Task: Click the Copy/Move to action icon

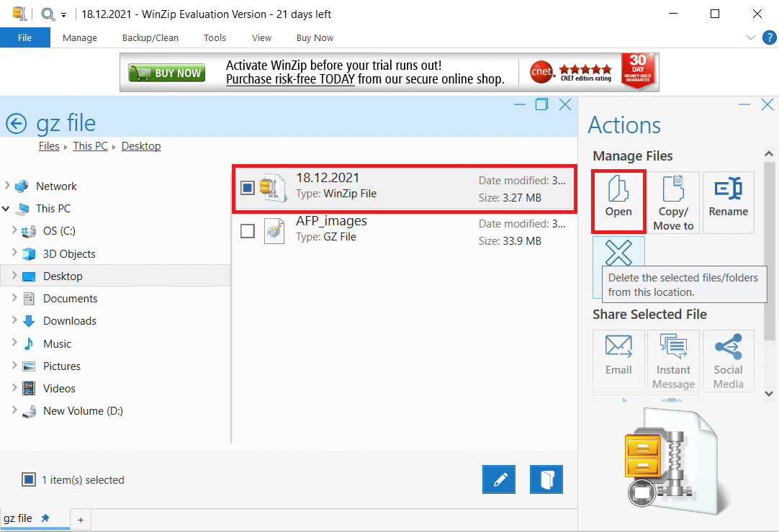Action: coord(673,202)
